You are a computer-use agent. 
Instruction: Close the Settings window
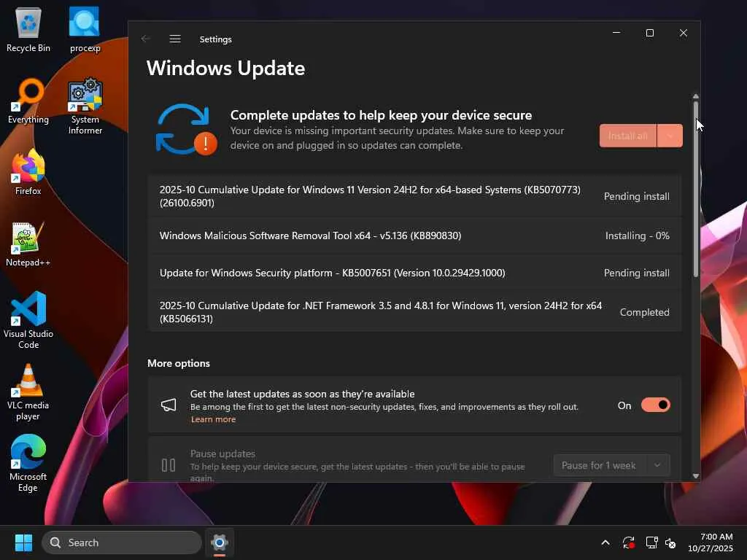(x=683, y=33)
